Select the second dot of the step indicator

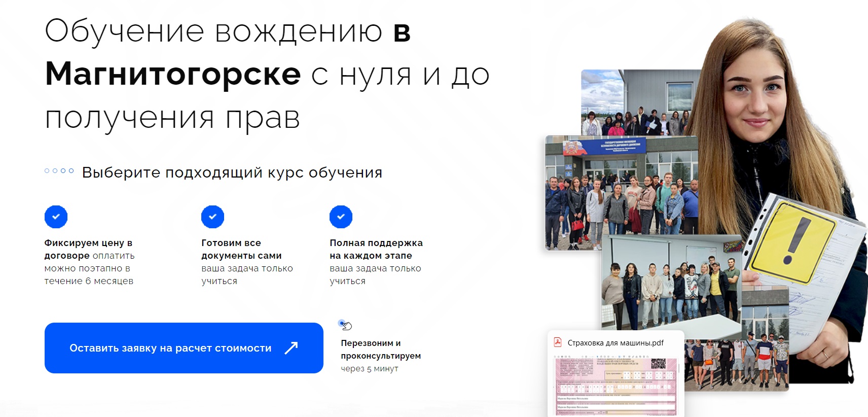(55, 171)
